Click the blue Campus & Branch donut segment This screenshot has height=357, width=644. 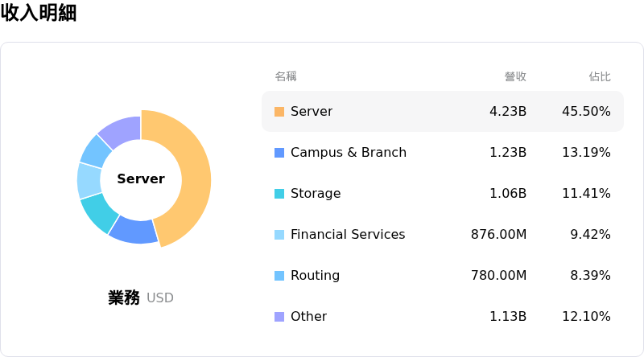pyautogui.click(x=134, y=232)
